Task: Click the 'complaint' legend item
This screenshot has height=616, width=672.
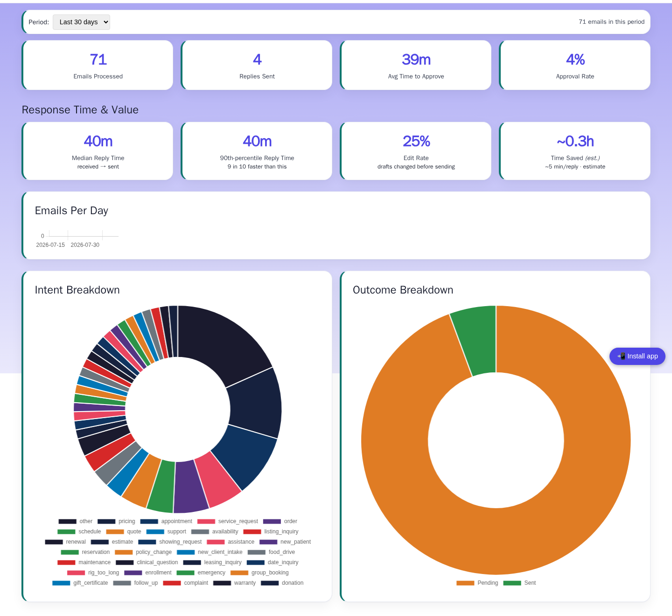Action: point(185,583)
